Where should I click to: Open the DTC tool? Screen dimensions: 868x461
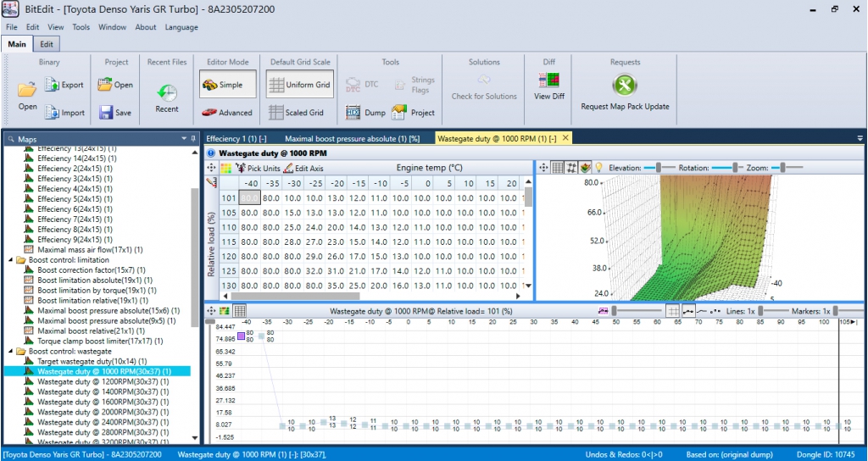362,85
